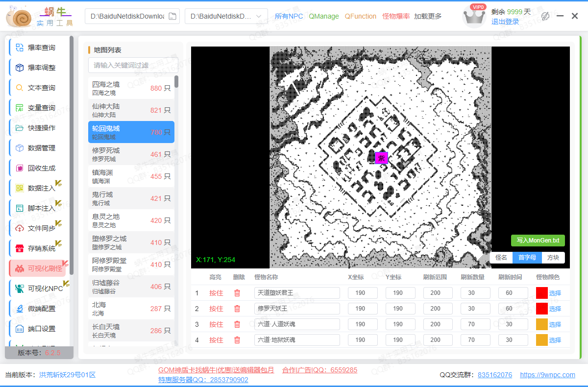Pick a color for 天道堕妖君王 via red swatch
Image resolution: width=588 pixels, height=387 pixels.
coord(542,292)
